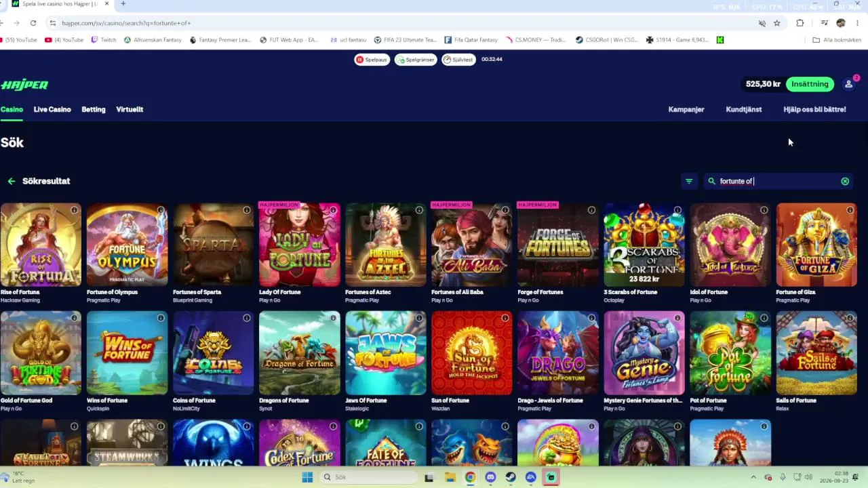Expand hidden system tray icons

coord(755,477)
